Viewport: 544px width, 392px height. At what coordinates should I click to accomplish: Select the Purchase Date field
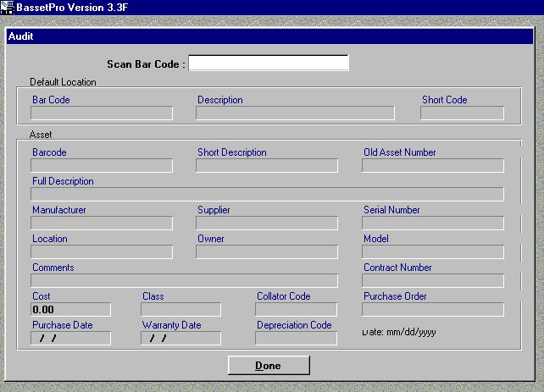[x=71, y=338]
